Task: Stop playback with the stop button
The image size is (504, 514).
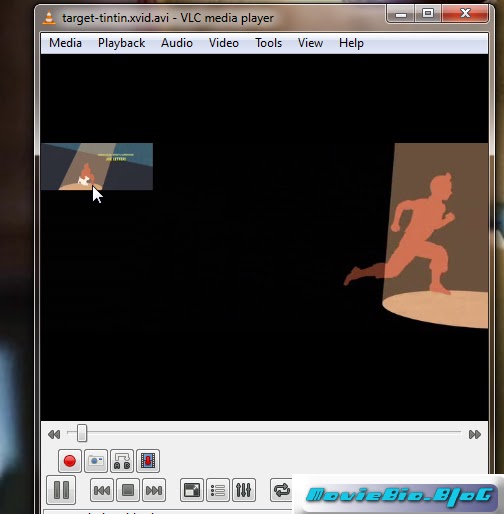Action: point(128,490)
